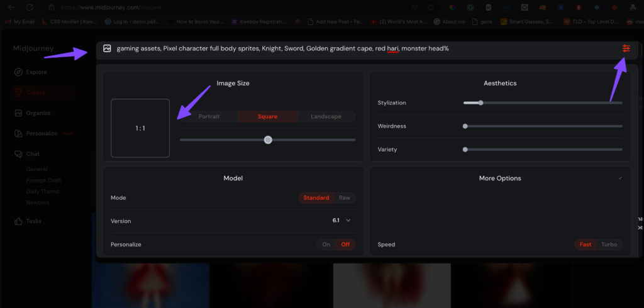This screenshot has width=644, height=308.
Task: Select the Landscape image size tab
Action: pyautogui.click(x=326, y=116)
